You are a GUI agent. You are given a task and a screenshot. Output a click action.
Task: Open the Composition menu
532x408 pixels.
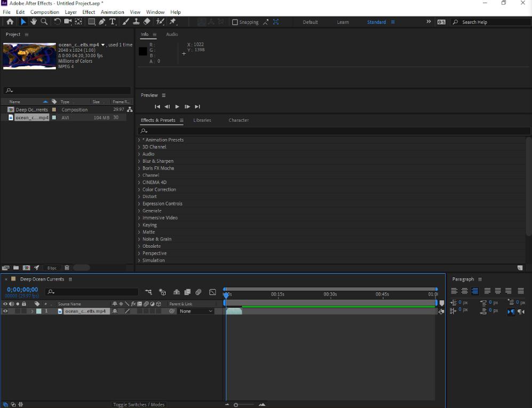pyautogui.click(x=45, y=12)
